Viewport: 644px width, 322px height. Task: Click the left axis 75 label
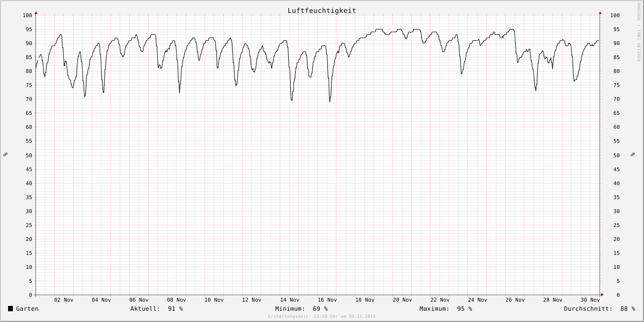click(x=29, y=85)
